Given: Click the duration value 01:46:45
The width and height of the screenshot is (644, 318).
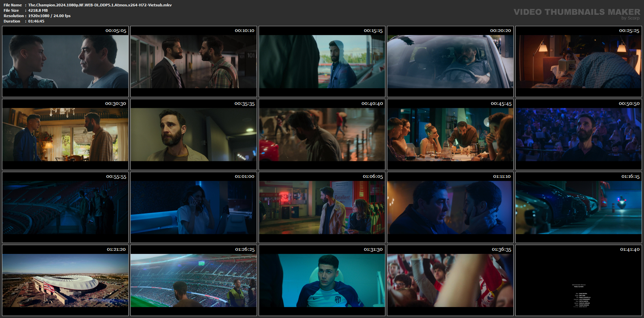Looking at the screenshot, I should (36, 21).
